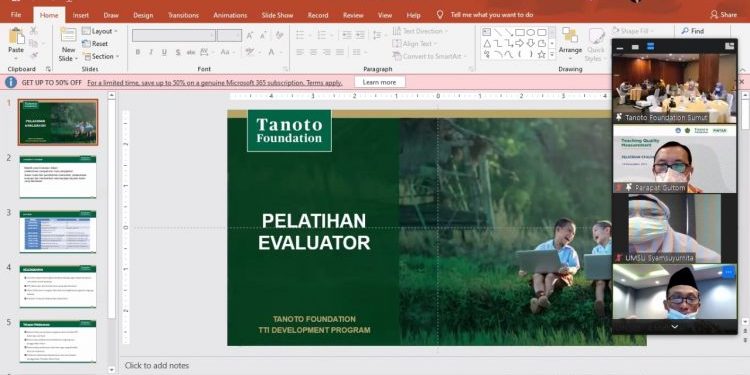Open Shape Fill color options
750x375 pixels.
634,31
